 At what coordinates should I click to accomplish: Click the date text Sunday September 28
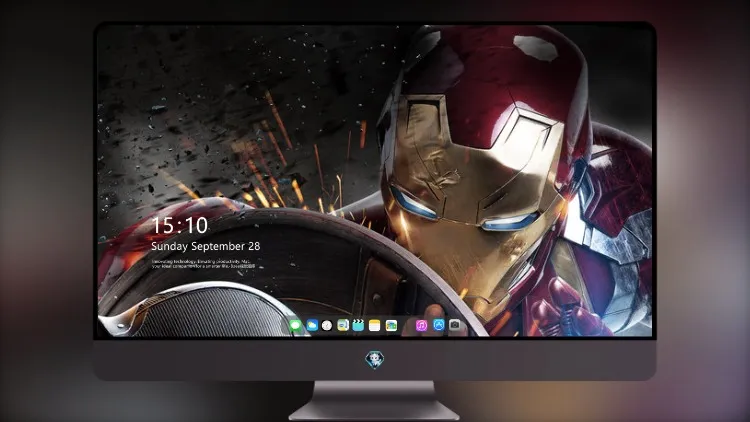[x=206, y=246]
